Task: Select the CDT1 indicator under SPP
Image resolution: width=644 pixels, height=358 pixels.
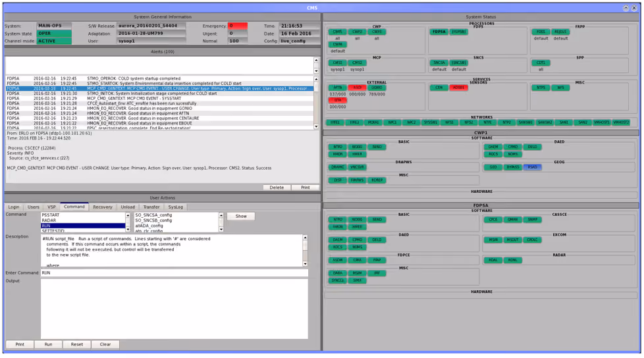Action: (x=541, y=63)
